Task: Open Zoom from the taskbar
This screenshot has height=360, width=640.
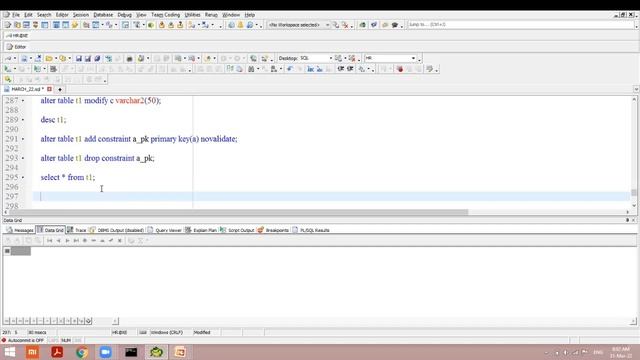Action: [106, 352]
